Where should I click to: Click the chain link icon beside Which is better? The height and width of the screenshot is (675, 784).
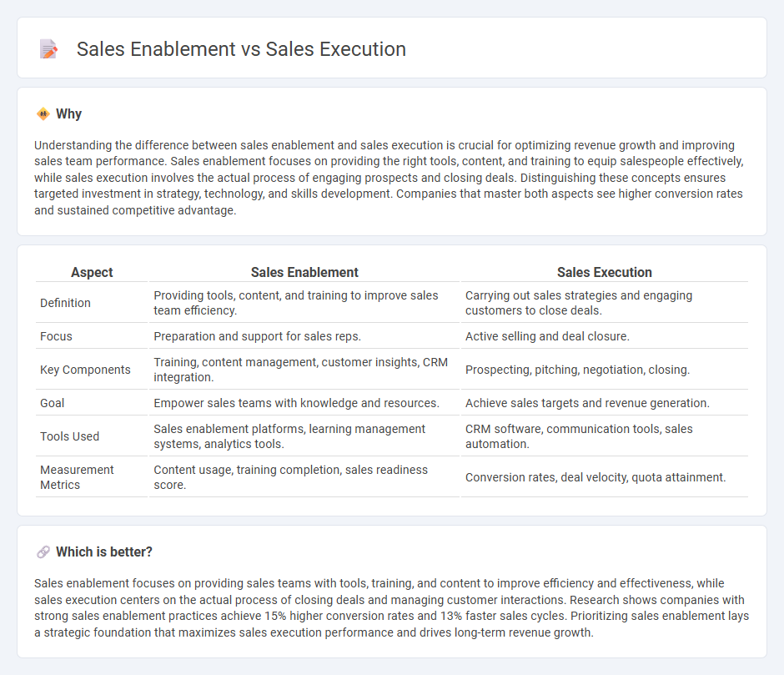(x=43, y=552)
